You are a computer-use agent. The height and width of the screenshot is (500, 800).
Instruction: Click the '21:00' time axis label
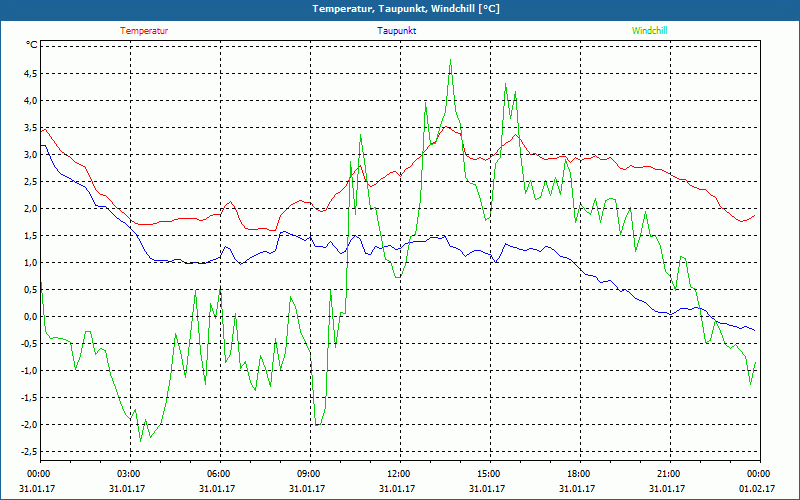tap(669, 474)
